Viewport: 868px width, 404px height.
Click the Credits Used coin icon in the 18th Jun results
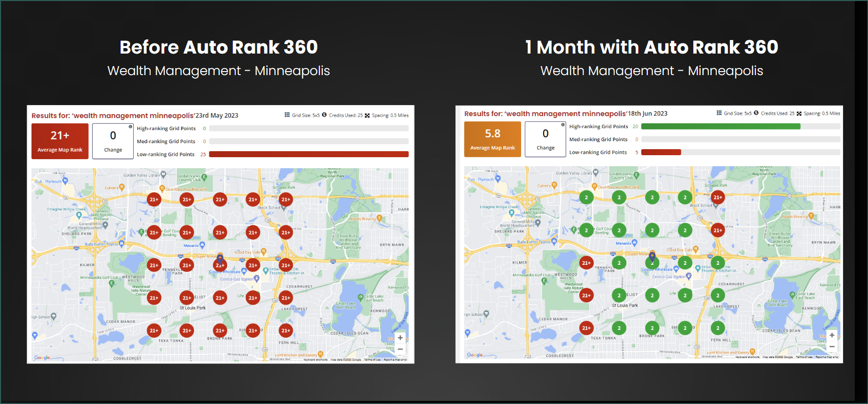[x=756, y=113]
